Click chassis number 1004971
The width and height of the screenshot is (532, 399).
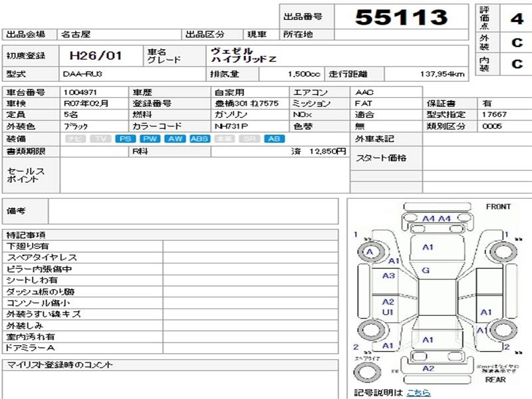tap(80, 92)
